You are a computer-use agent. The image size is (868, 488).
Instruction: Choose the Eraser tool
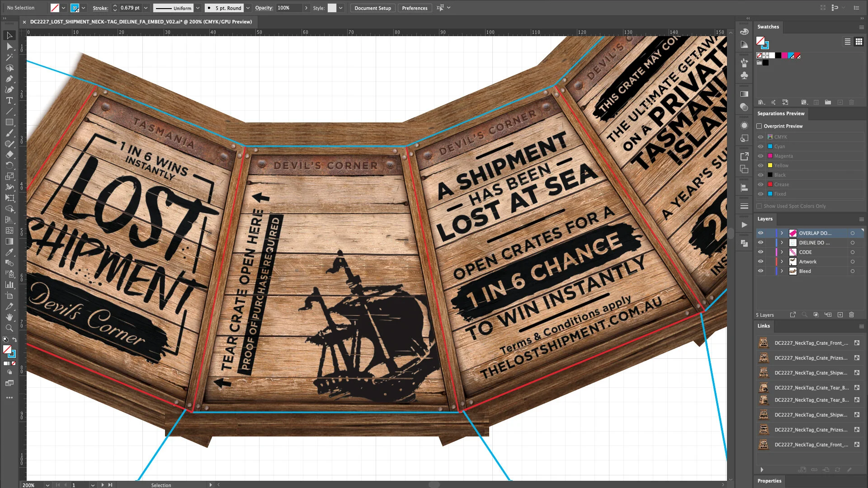click(9, 155)
